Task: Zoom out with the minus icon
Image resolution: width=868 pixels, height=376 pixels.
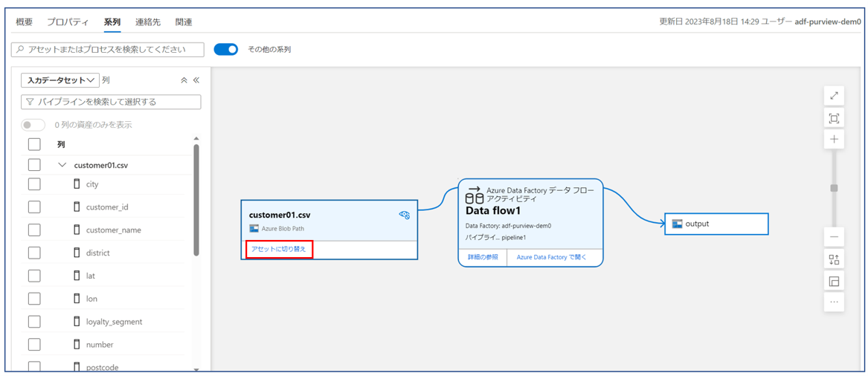Action: (834, 237)
